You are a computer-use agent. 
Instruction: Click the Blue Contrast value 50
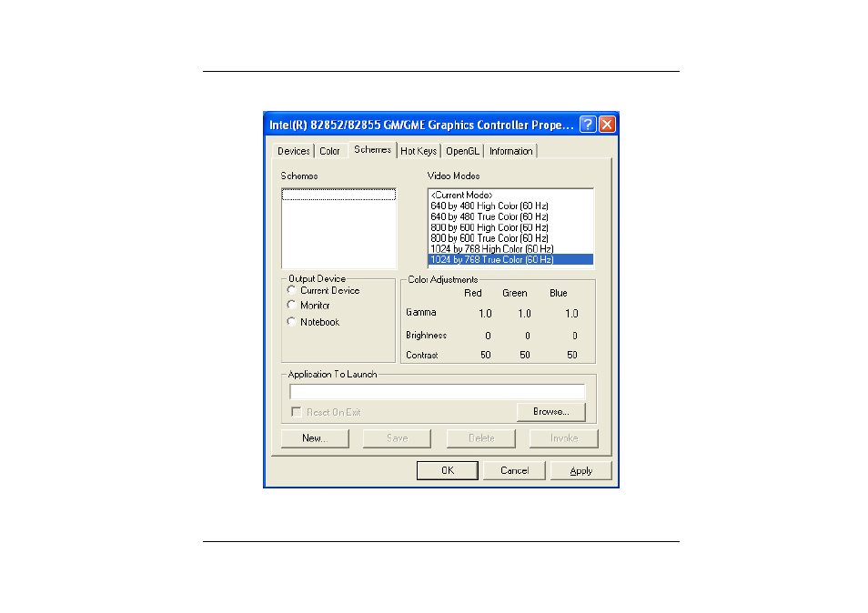tap(571, 356)
